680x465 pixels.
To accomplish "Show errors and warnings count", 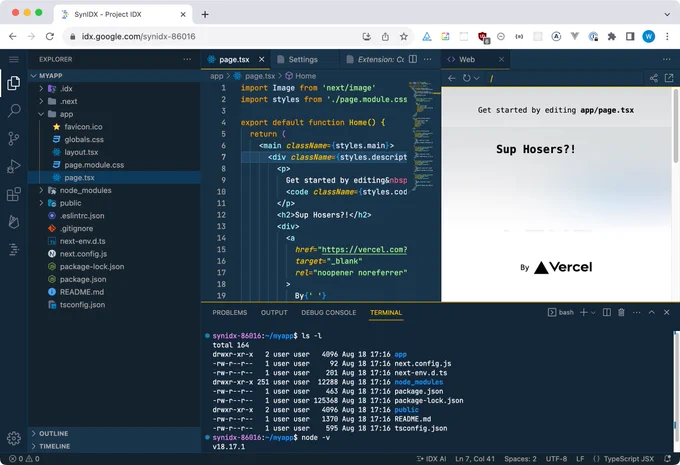I will point(25,458).
